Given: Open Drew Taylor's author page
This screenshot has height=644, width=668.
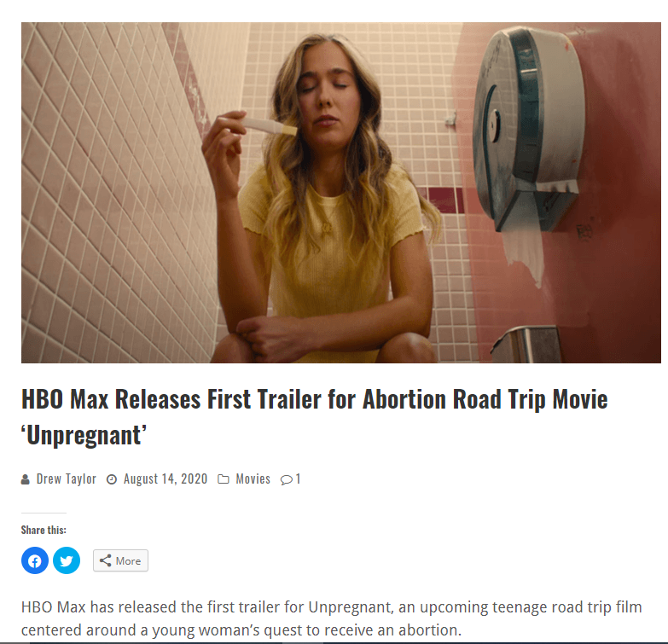Looking at the screenshot, I should click(67, 479).
